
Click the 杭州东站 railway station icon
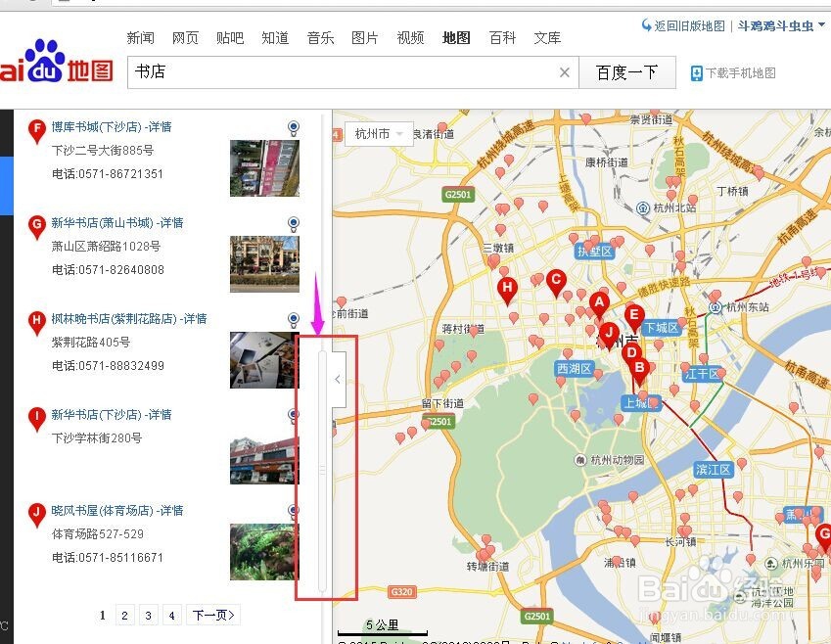716,307
